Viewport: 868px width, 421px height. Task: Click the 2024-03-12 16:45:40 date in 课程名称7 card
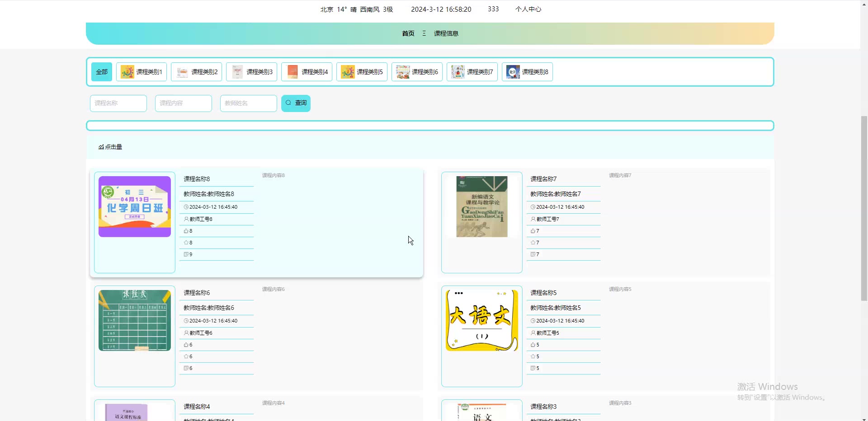[x=560, y=207]
